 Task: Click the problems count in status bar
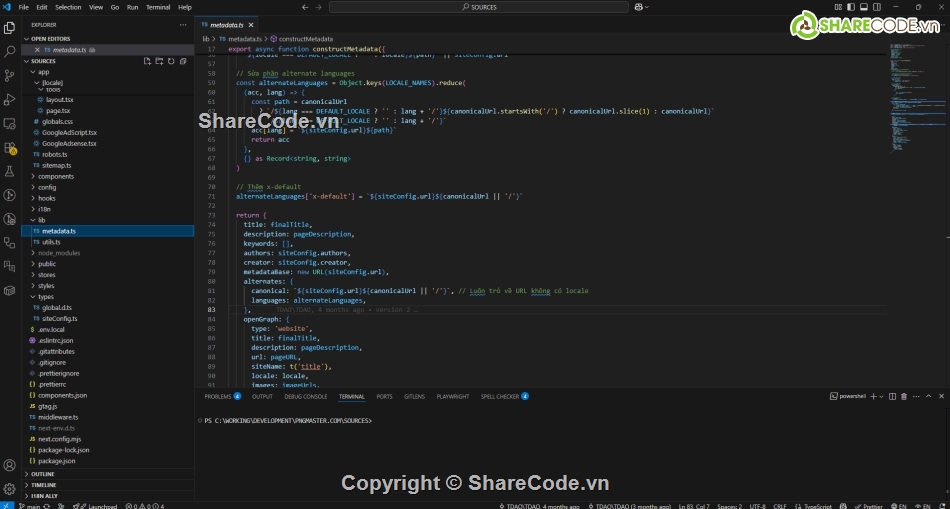[144, 506]
